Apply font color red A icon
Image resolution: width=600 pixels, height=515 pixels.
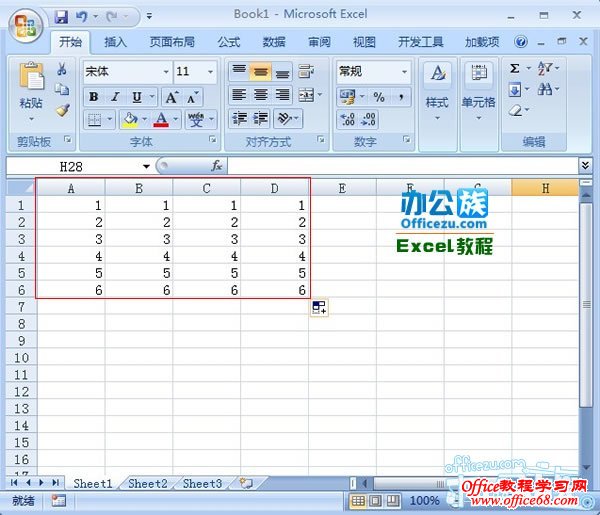(161, 120)
